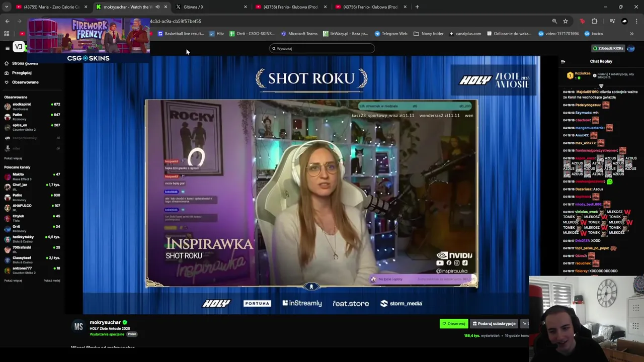Click into the Wyszukaj search field
The width and height of the screenshot is (644, 362).
pos(322,48)
